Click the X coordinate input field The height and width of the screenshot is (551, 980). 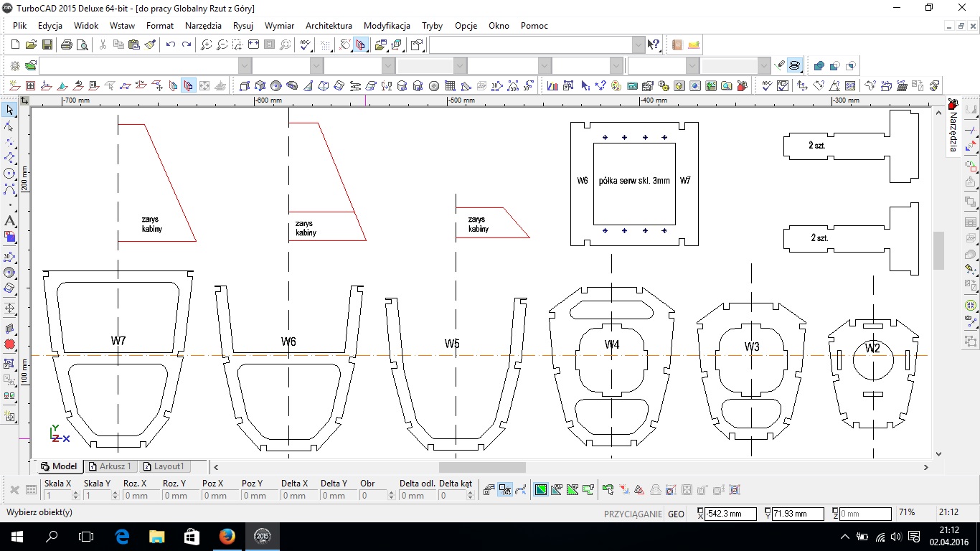coord(731,514)
